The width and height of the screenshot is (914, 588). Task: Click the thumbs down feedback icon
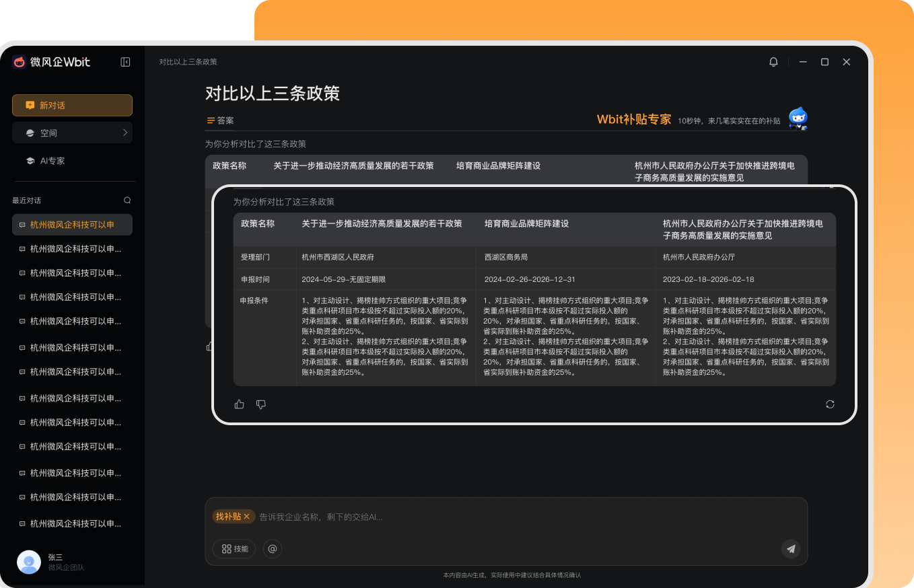click(261, 404)
